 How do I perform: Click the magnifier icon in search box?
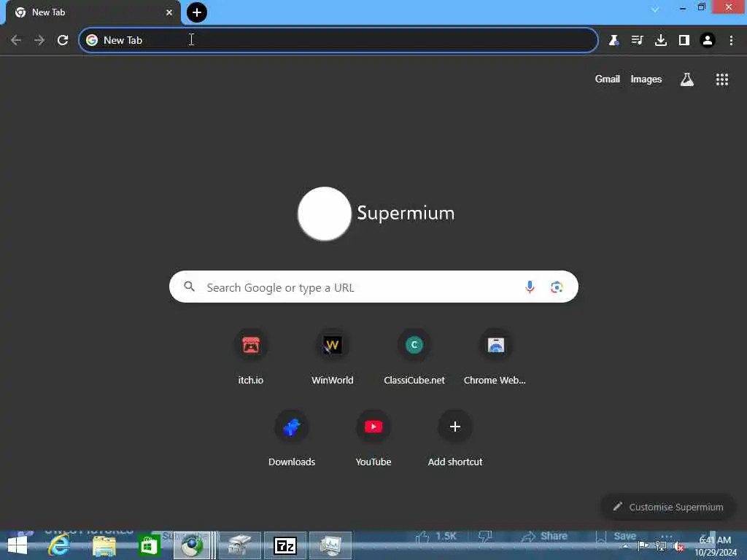click(x=189, y=287)
